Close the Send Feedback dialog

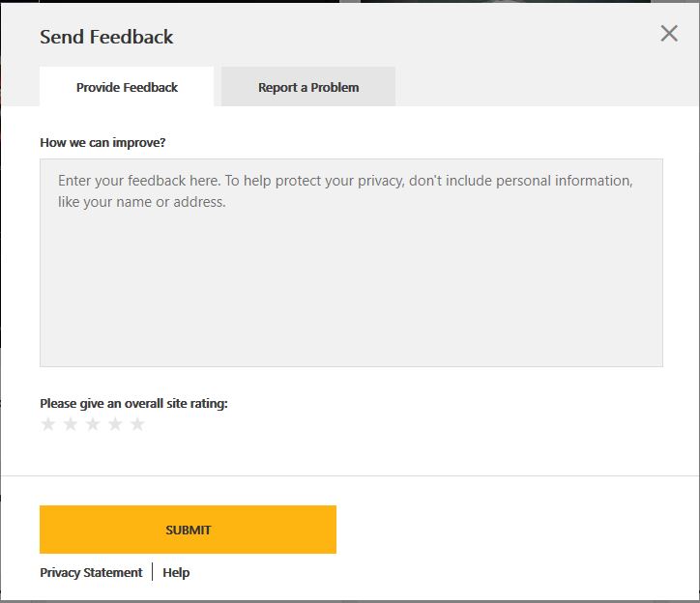tap(669, 34)
